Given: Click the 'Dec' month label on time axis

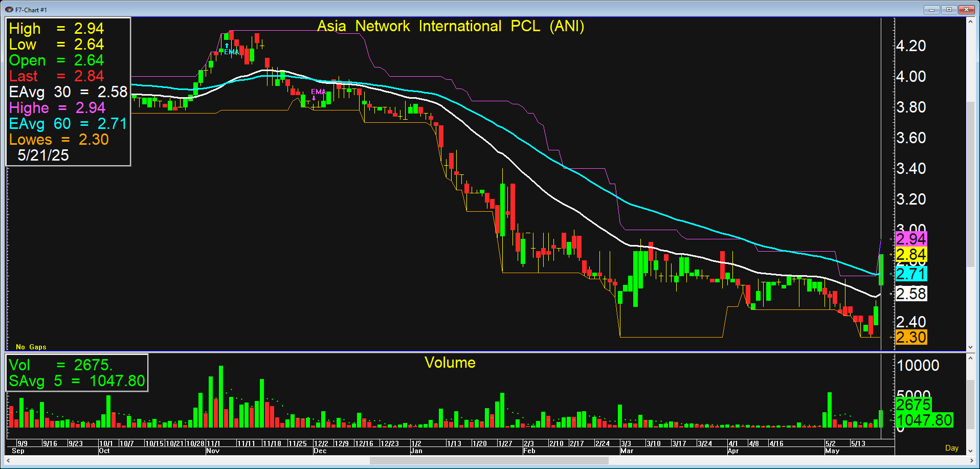Looking at the screenshot, I should click(x=320, y=451).
